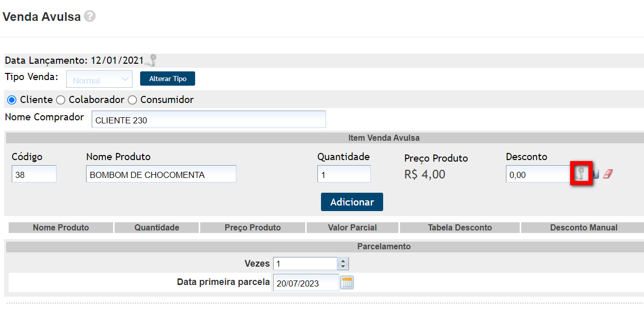Open the help icon beside Venda Avulsa
This screenshot has width=644, height=311.
pos(90,16)
